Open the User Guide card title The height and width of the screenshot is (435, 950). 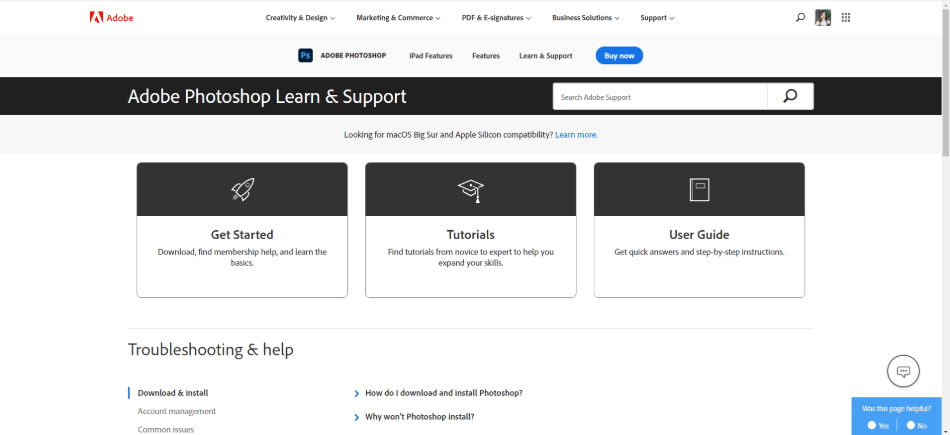pyautogui.click(x=699, y=234)
